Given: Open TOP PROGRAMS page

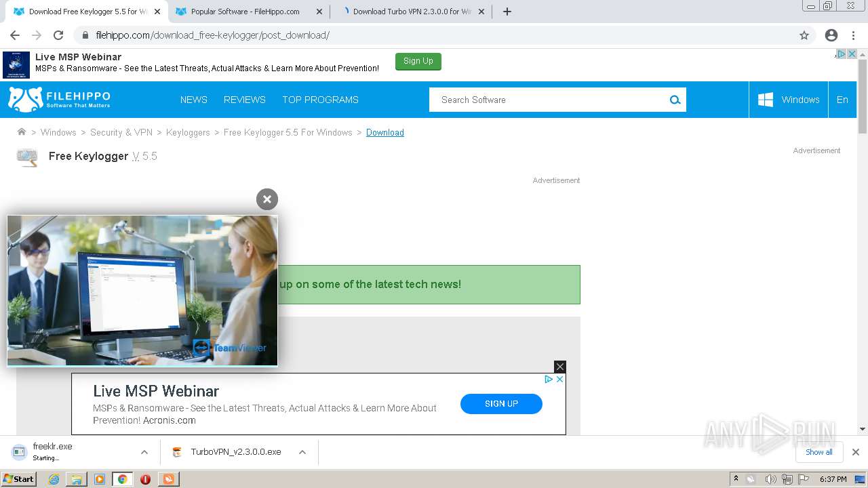Looking at the screenshot, I should tap(320, 100).
